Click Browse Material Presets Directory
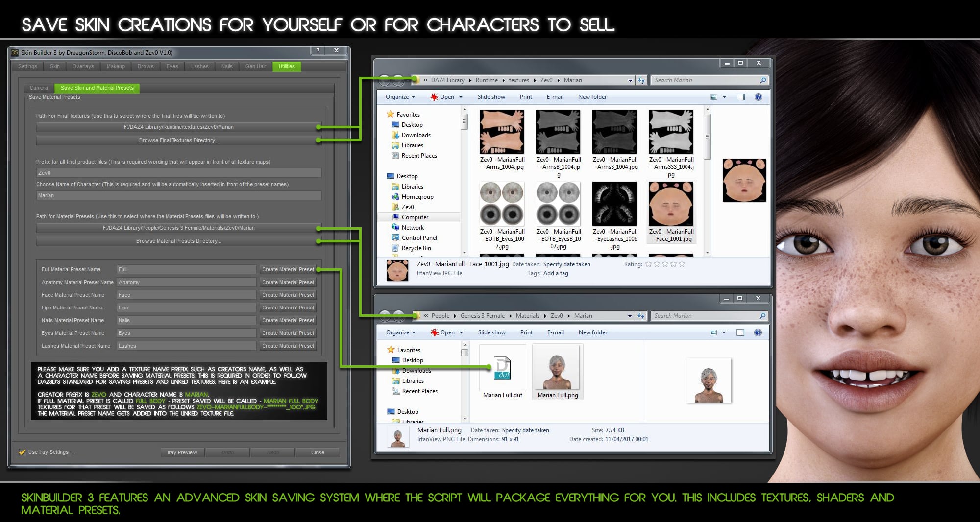Screen dimensions: 980x522 click(x=179, y=240)
